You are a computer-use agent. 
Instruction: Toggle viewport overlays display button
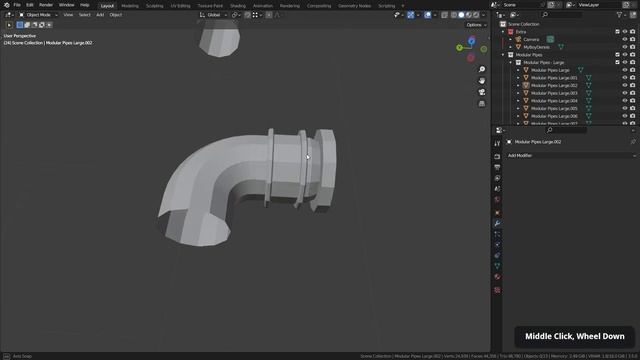point(427,15)
